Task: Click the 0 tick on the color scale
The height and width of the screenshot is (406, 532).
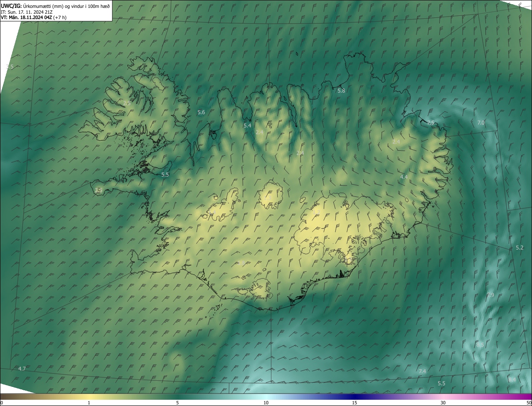Action: 2,403
